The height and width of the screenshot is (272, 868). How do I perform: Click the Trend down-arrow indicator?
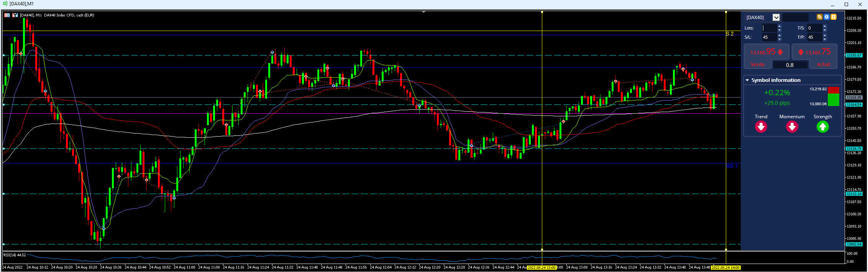[761, 127]
